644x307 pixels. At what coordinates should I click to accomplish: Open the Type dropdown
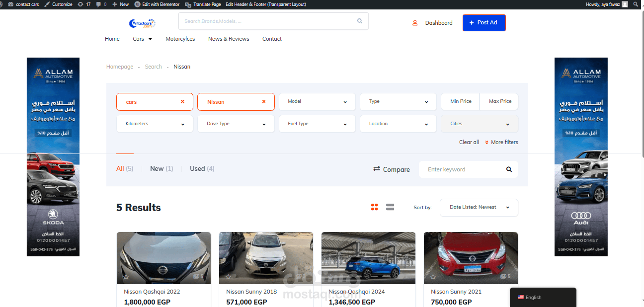398,102
